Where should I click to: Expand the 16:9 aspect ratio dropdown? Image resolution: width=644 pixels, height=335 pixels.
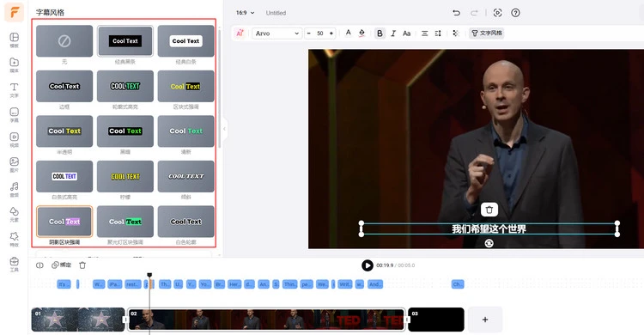pos(245,13)
